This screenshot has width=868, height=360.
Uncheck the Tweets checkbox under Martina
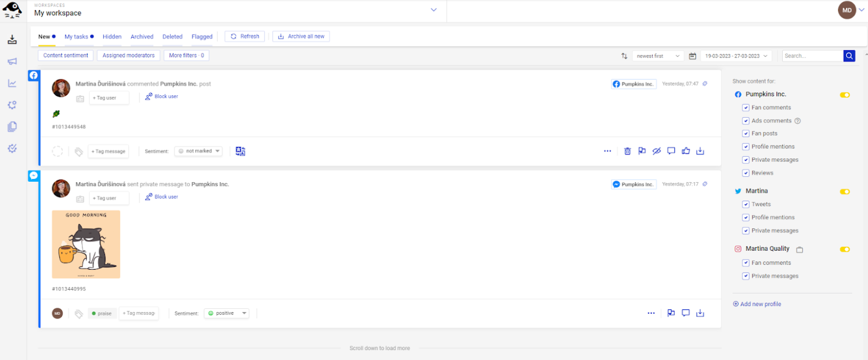746,205
